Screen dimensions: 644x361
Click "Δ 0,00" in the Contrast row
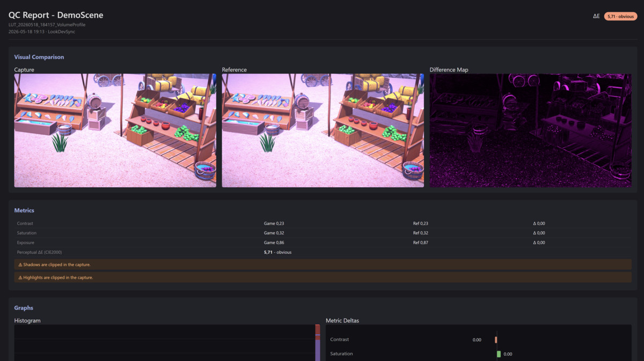point(539,223)
